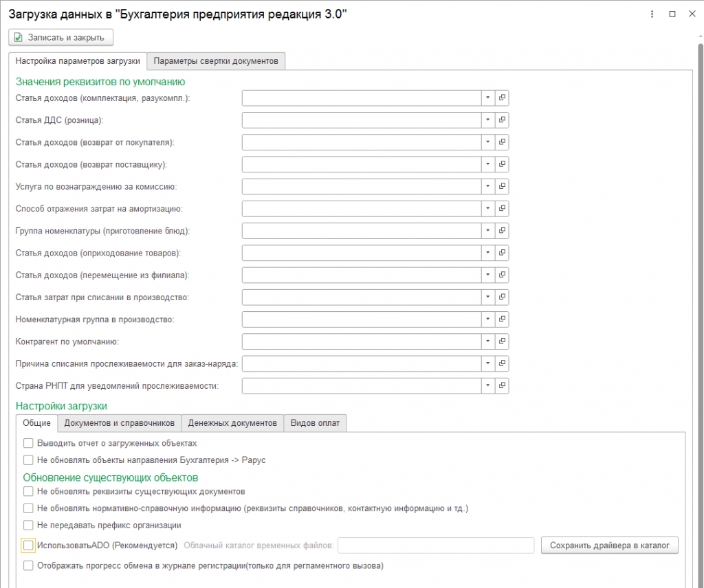Expand Страна РНПТ dropdown list

point(488,386)
